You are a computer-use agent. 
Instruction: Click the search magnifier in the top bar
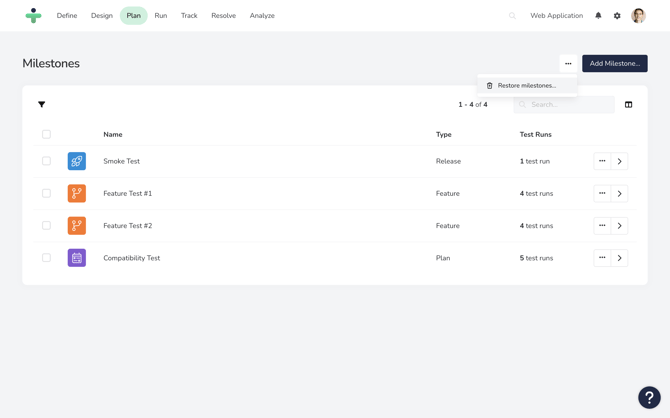pyautogui.click(x=513, y=16)
